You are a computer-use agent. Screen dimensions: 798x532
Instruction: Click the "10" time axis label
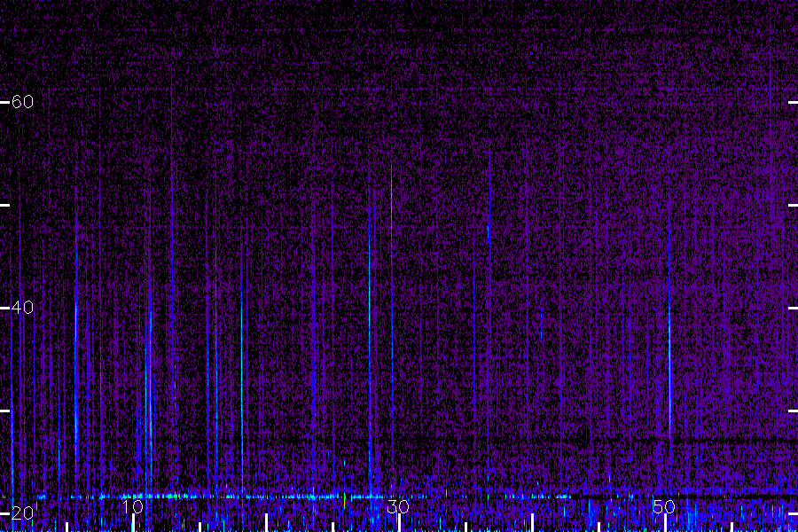coord(132,506)
